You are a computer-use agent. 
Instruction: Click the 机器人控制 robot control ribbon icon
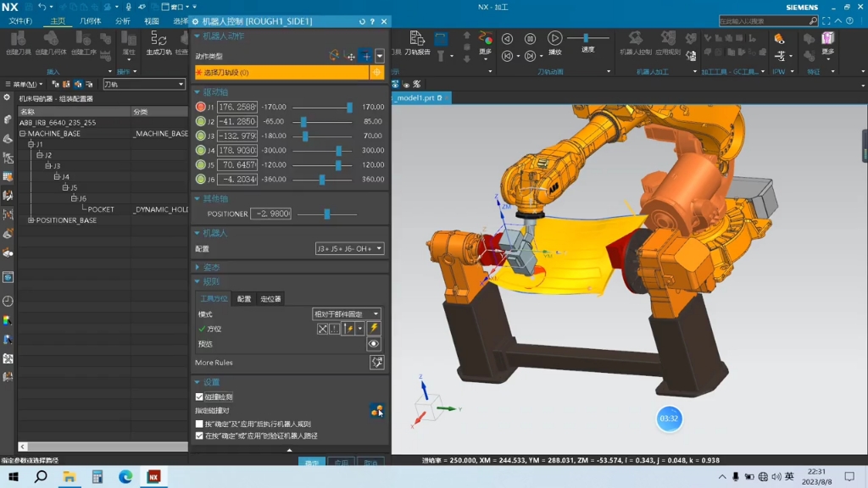pyautogui.click(x=636, y=43)
